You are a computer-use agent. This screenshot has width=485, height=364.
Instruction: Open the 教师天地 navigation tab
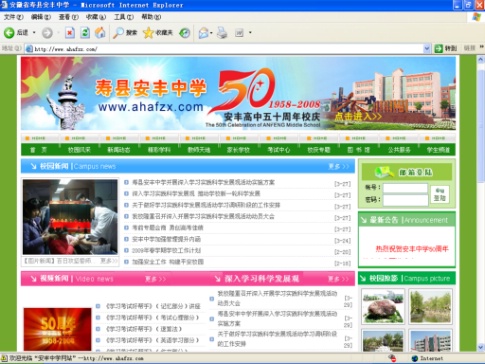pos(199,150)
